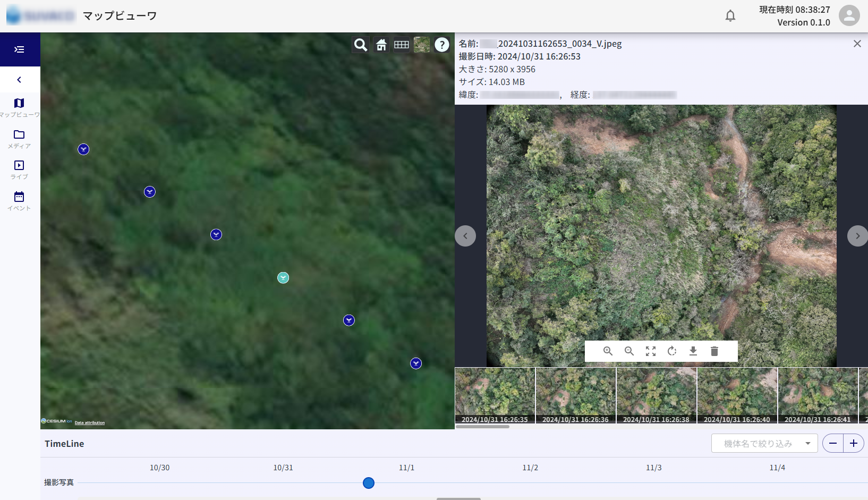
Task: Click the 10/30 date label on timeline
Action: pyautogui.click(x=160, y=468)
